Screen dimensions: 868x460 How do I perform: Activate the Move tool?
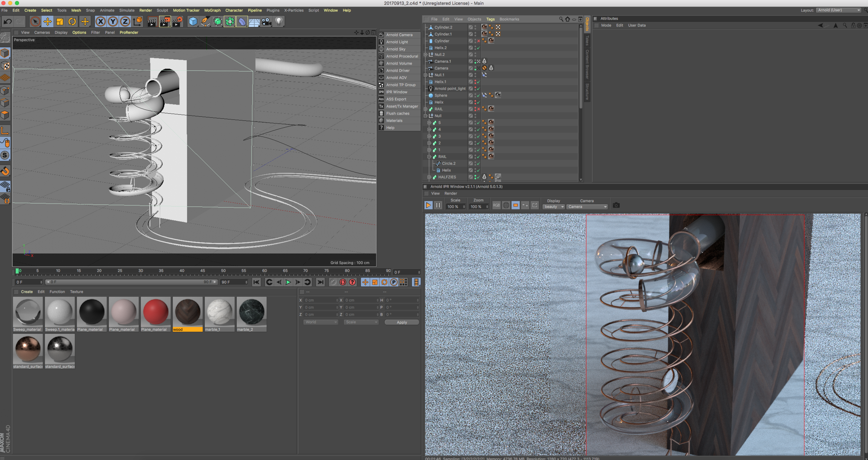[x=48, y=22]
